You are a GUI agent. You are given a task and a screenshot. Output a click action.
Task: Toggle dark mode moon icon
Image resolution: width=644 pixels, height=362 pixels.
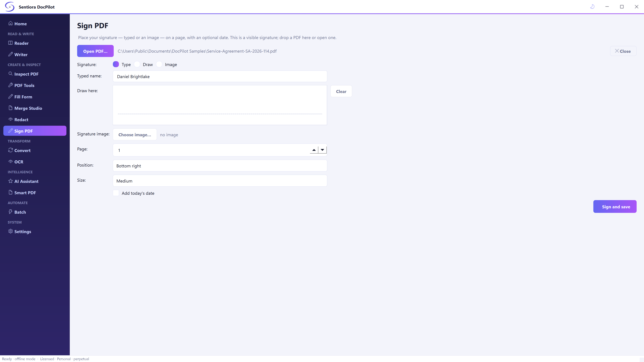pos(592,7)
